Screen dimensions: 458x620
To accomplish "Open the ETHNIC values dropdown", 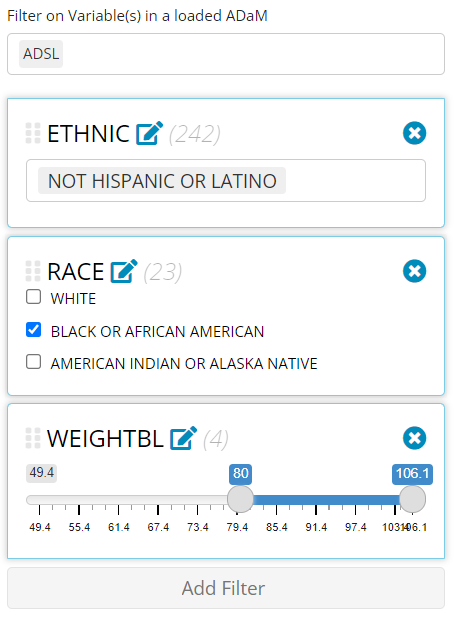I will point(226,181).
